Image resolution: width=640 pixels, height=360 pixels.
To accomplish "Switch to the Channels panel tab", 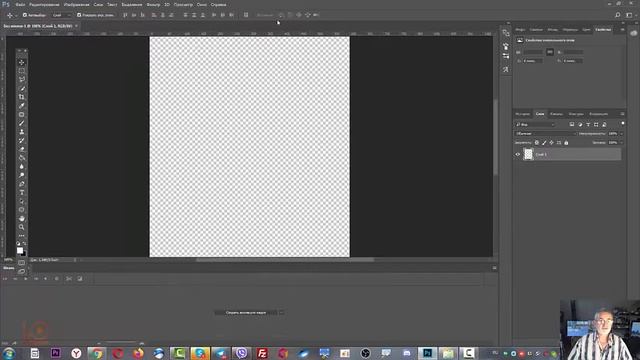I will coord(556,114).
